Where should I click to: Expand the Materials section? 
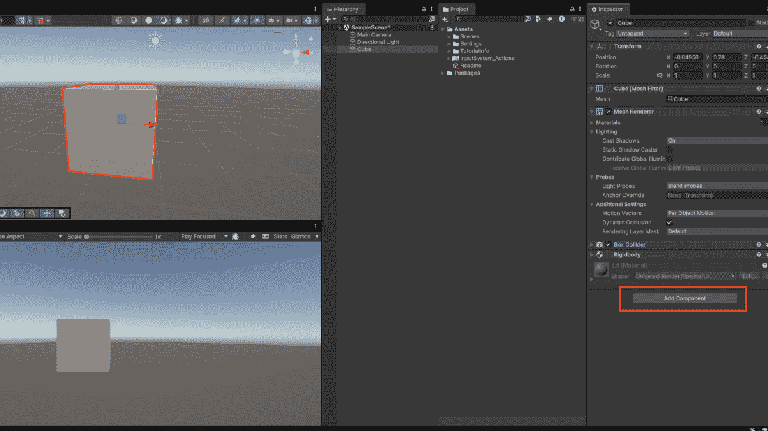(592, 123)
